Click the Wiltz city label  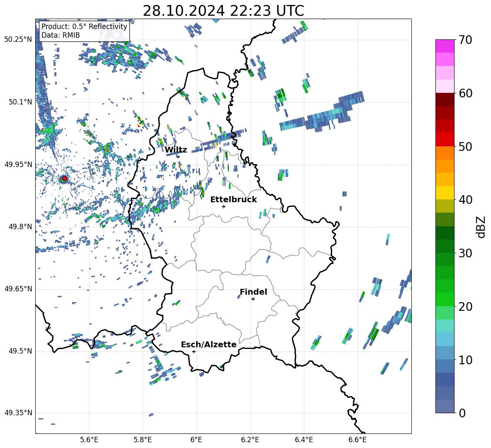tap(176, 150)
